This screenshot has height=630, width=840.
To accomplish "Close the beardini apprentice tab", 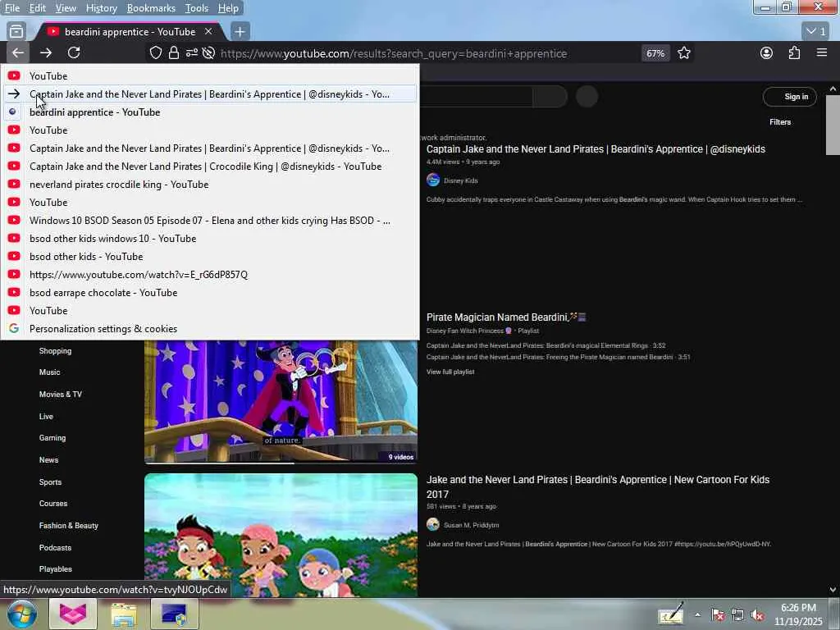I will [x=208, y=32].
